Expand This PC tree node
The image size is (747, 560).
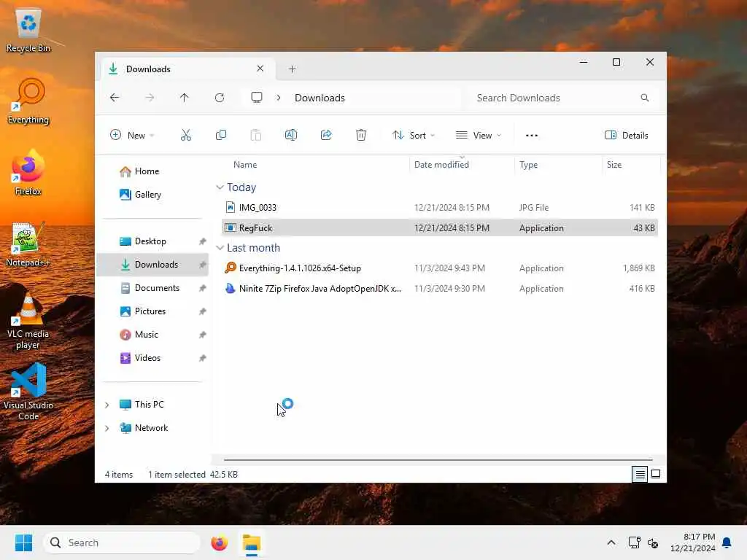[107, 405]
